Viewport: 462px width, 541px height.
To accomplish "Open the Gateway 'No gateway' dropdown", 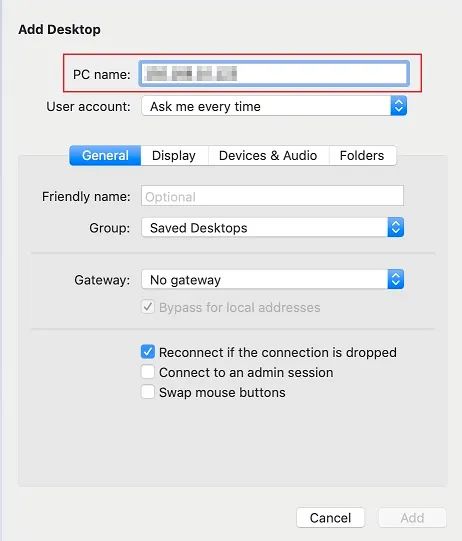I will [x=273, y=279].
